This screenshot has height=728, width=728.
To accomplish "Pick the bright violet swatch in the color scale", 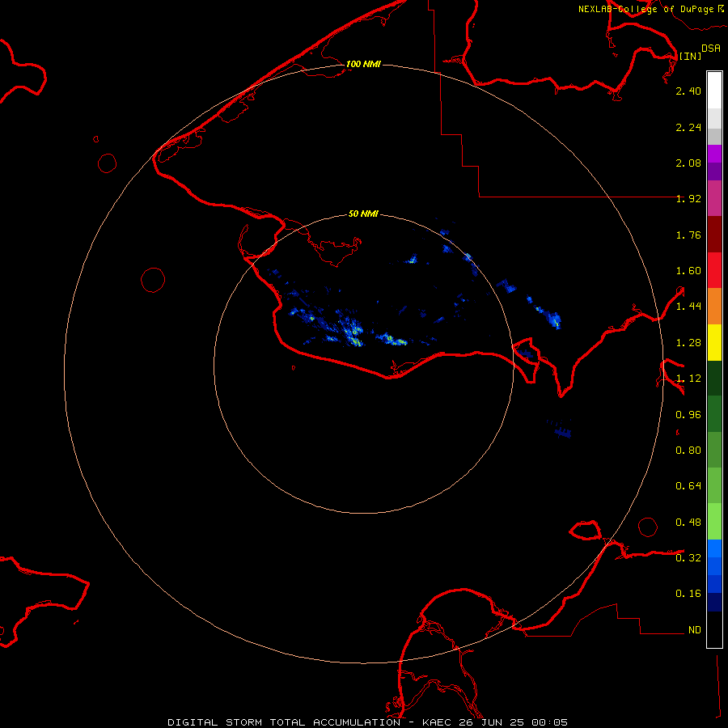I will pyautogui.click(x=714, y=154).
